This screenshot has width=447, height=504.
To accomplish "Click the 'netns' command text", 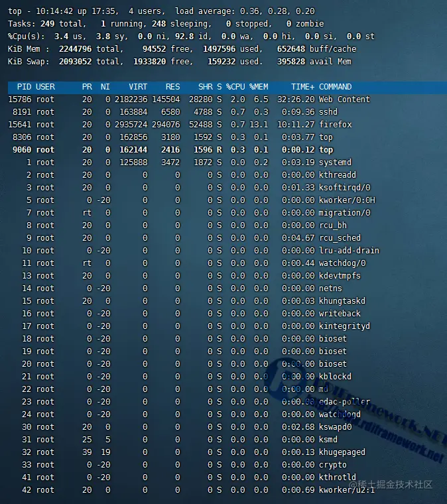I will 330,288.
